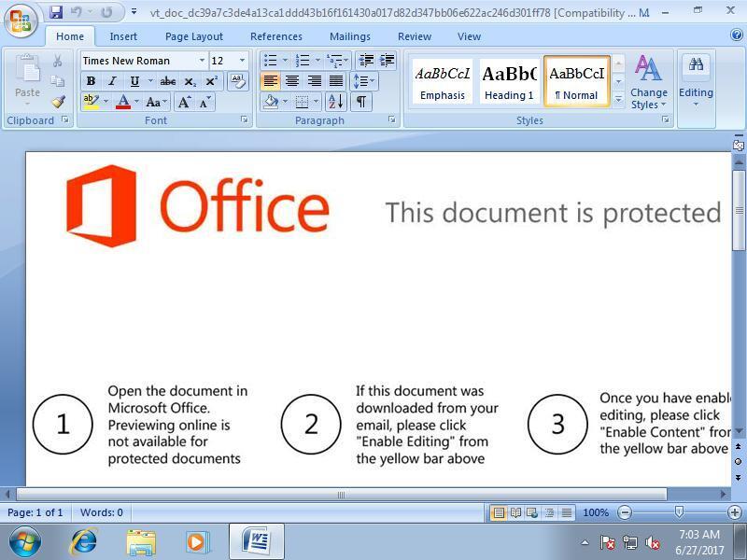Expand the bullets list dropdown arrow

285,61
